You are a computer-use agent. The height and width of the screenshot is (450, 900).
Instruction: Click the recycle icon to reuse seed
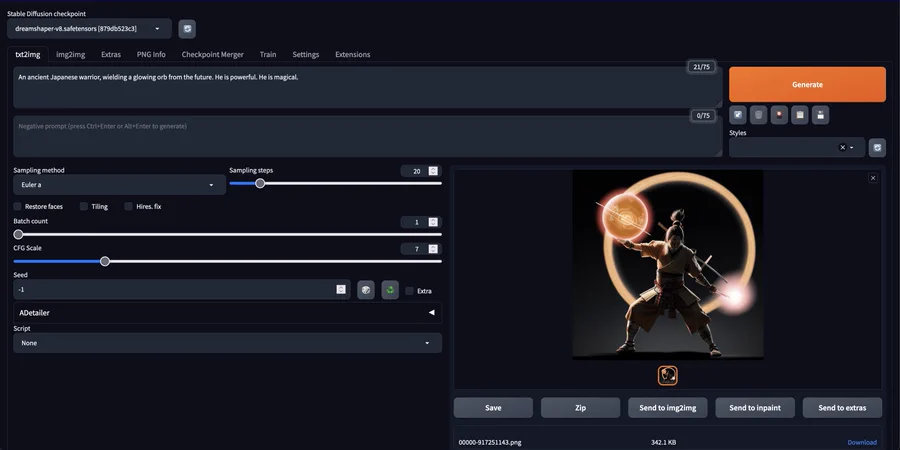(390, 289)
